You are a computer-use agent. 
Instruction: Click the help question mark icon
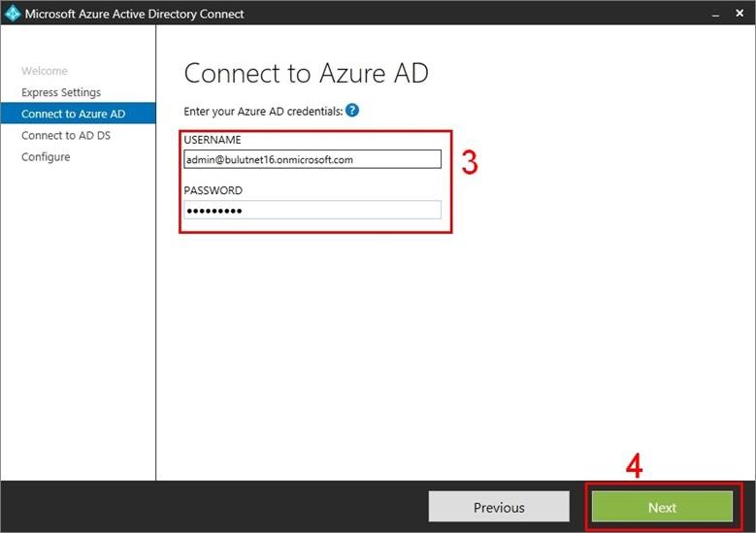pyautogui.click(x=352, y=111)
